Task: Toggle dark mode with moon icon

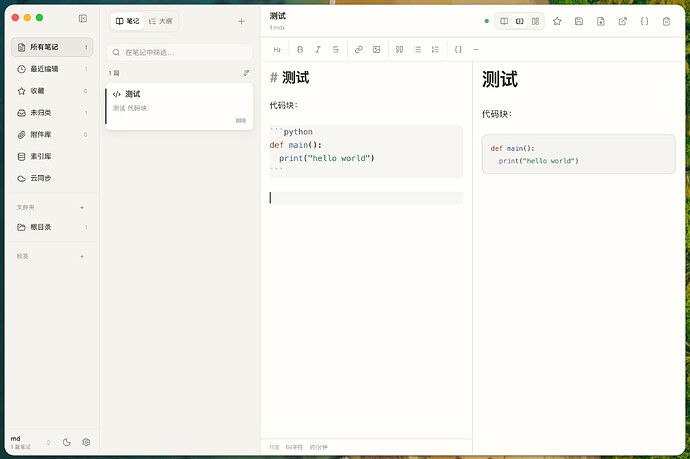Action: (x=67, y=442)
